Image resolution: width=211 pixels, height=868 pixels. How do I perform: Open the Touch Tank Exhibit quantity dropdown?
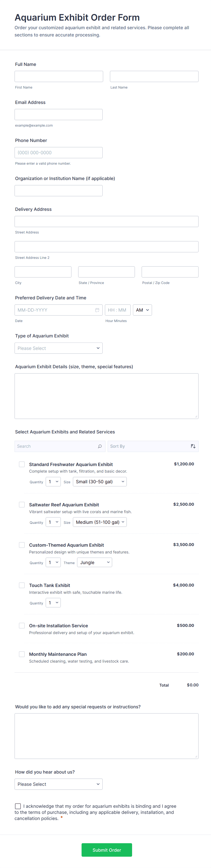pyautogui.click(x=53, y=603)
